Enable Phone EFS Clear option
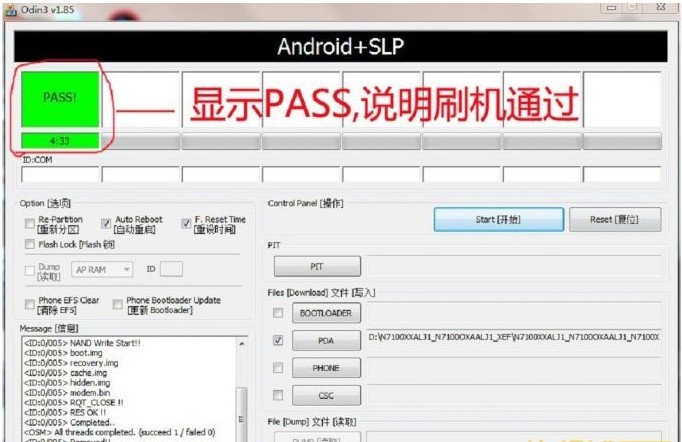The image size is (682, 442). tap(30, 304)
